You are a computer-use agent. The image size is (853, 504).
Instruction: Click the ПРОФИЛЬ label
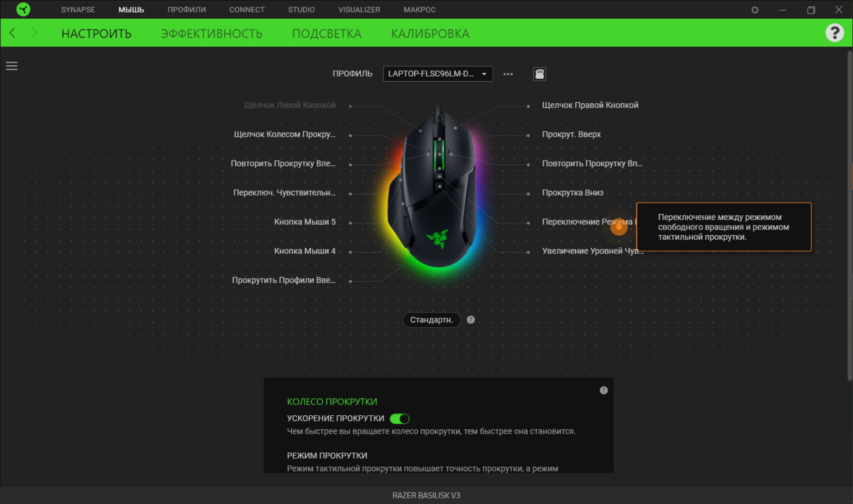(352, 74)
